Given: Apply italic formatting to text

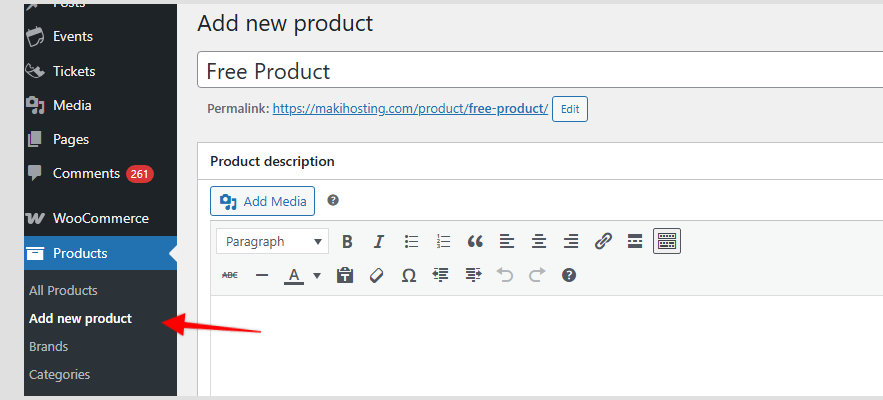Looking at the screenshot, I should [379, 241].
